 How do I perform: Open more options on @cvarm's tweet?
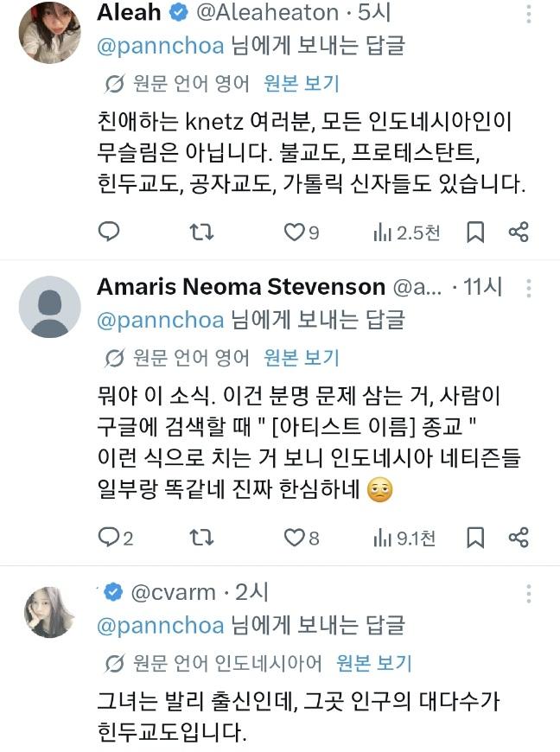pos(528,594)
